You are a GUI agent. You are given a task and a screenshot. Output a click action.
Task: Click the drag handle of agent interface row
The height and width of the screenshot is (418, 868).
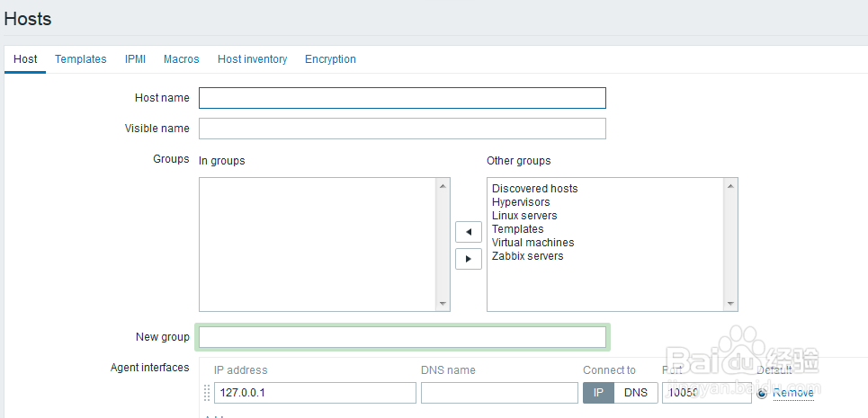pyautogui.click(x=207, y=393)
